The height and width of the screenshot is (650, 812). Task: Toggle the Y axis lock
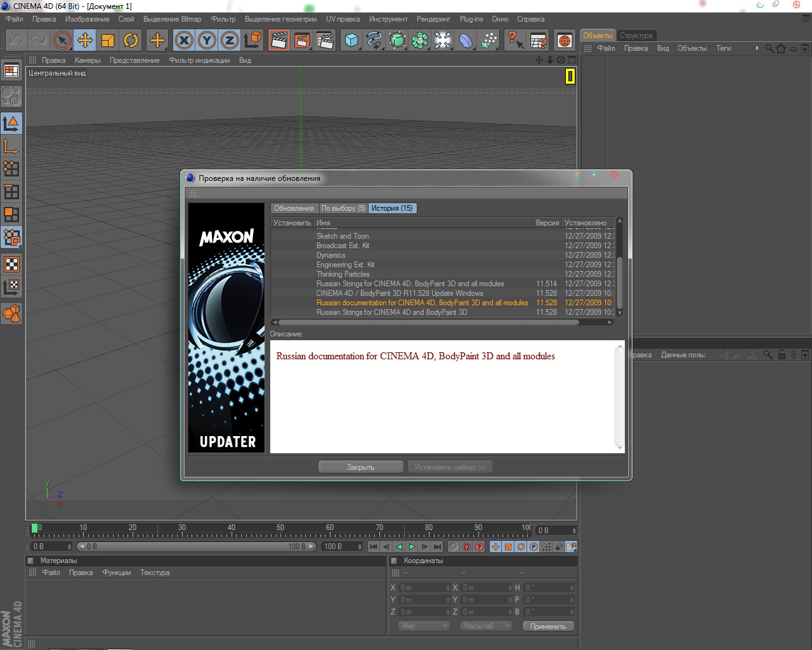click(x=207, y=41)
